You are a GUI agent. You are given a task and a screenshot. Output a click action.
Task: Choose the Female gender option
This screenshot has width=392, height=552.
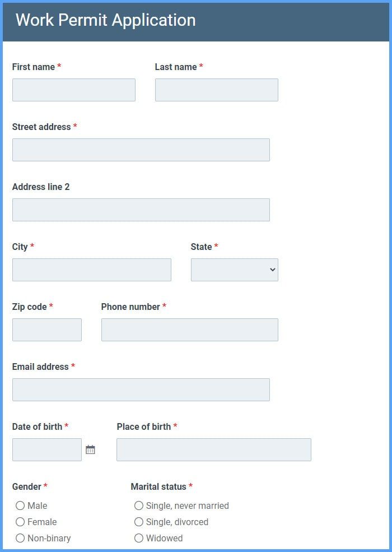click(x=20, y=522)
